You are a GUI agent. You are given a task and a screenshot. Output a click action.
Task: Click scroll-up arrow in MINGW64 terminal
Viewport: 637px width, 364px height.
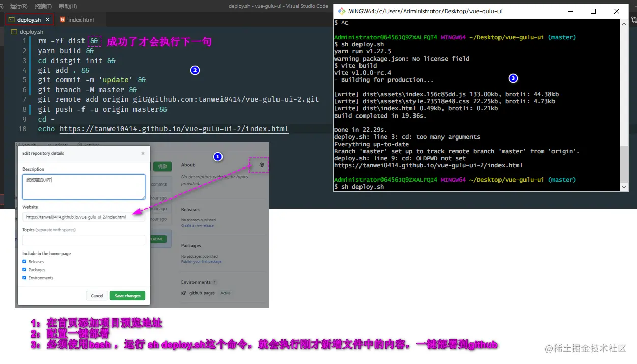(624, 23)
